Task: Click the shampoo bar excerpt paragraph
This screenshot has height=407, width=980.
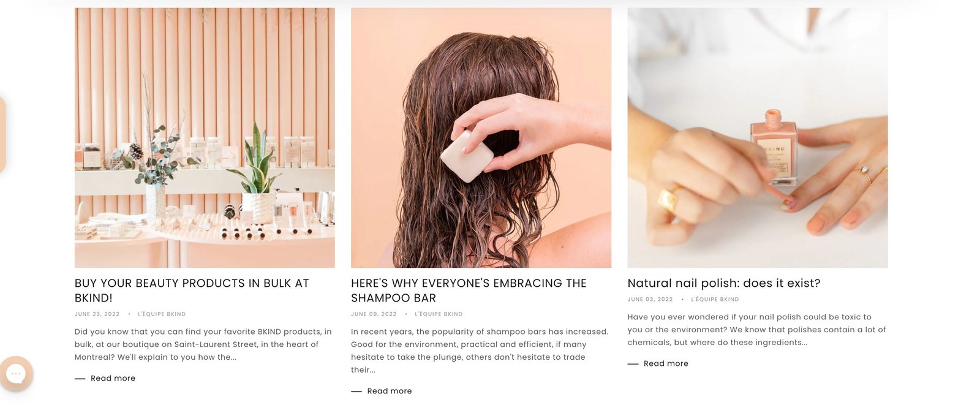Action: tap(480, 351)
